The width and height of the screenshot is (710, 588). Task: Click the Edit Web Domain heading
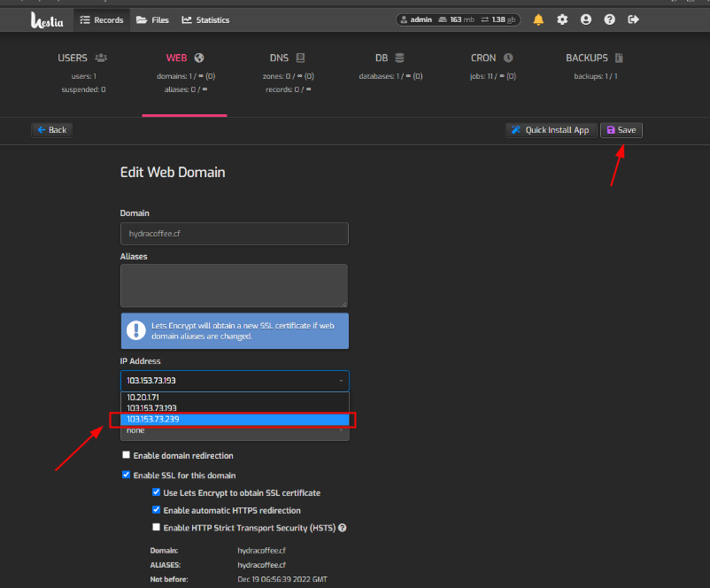point(173,172)
